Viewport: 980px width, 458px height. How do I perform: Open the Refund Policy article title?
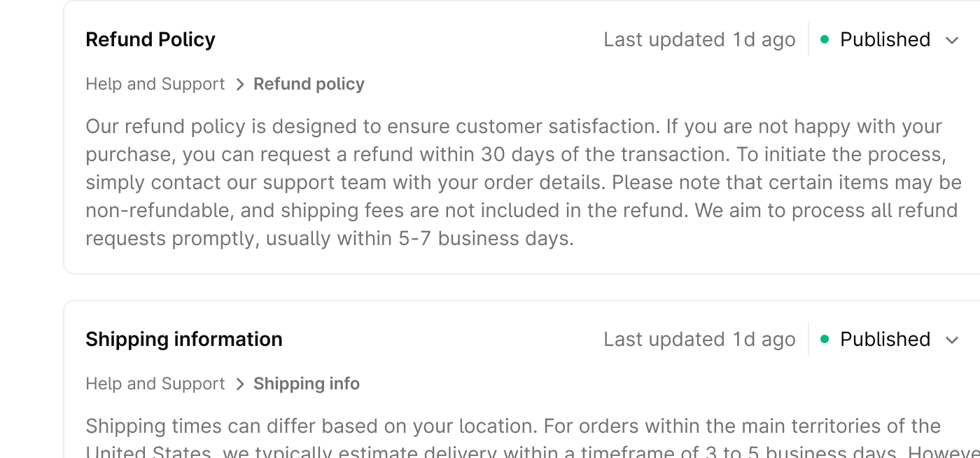(x=150, y=40)
